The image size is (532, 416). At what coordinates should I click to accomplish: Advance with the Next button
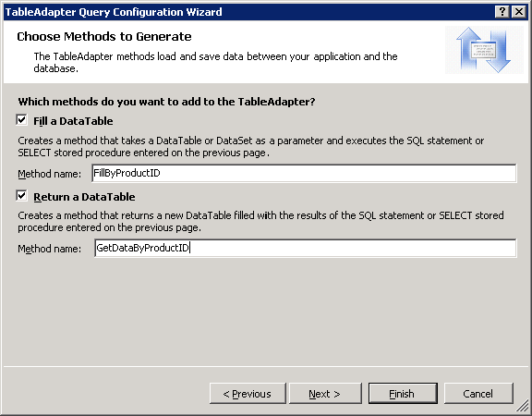(x=325, y=394)
